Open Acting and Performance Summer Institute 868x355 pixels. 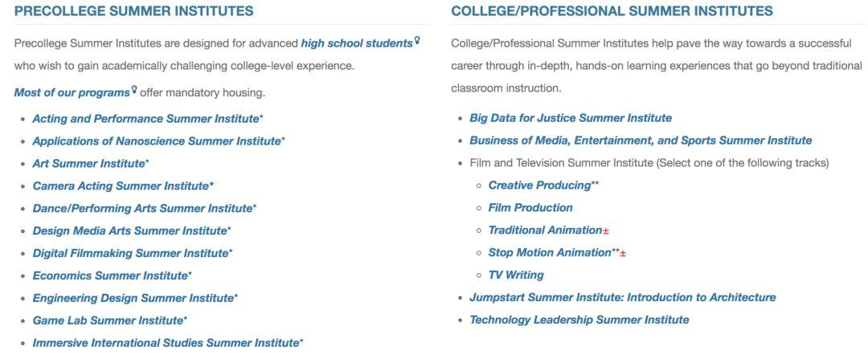pyautogui.click(x=145, y=119)
